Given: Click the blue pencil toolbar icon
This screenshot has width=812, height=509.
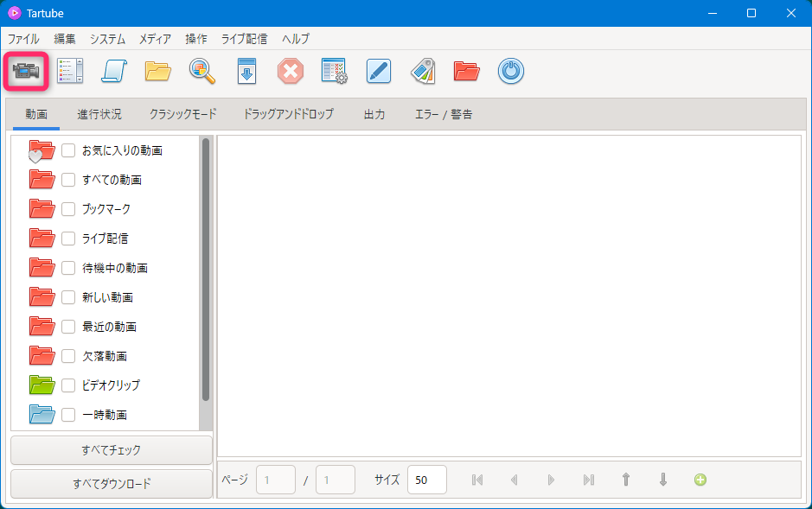Looking at the screenshot, I should [379, 71].
